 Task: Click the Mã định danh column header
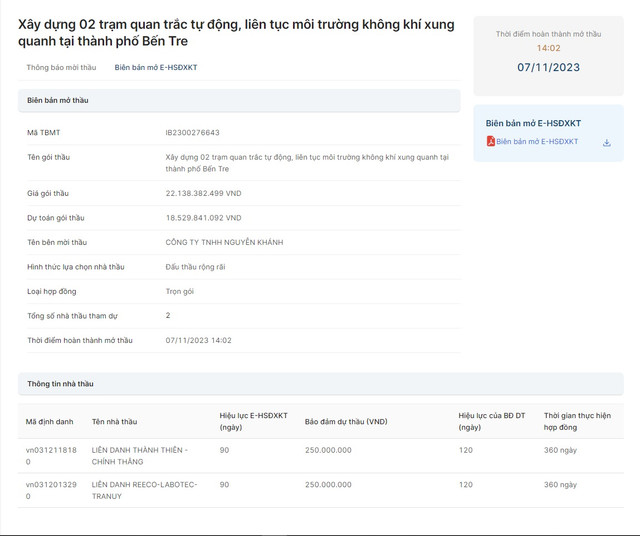point(50,422)
